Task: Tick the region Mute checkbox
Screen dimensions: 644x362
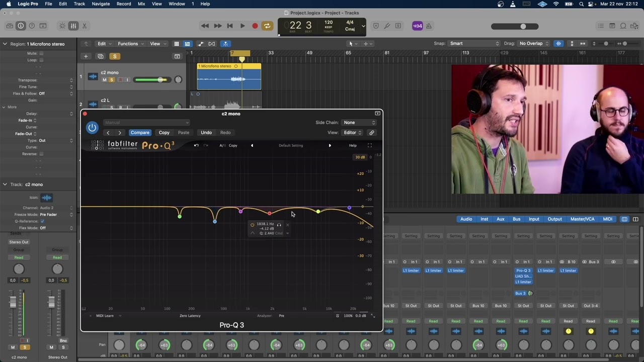Action: [41, 53]
